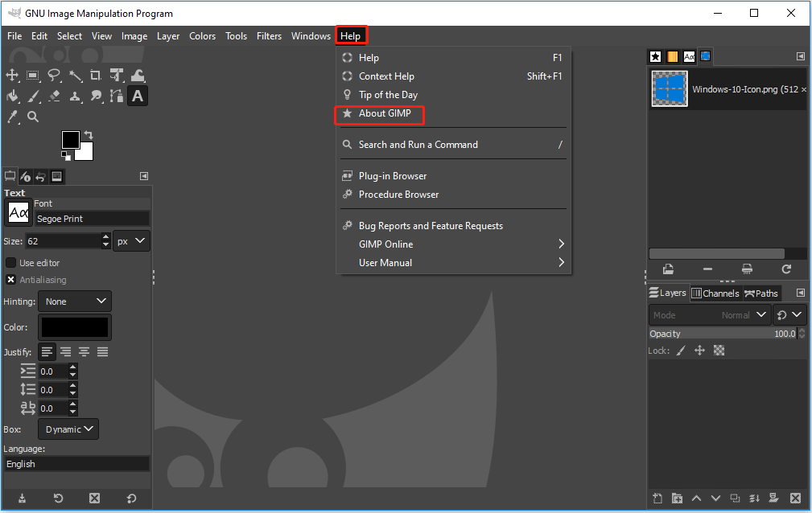Toggle the lock pixels brush icon
Image resolution: width=812 pixels, height=513 pixels.
(681, 351)
